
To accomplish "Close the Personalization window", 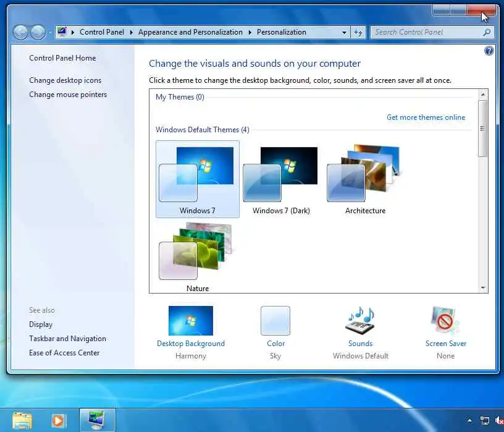I will coord(481,10).
